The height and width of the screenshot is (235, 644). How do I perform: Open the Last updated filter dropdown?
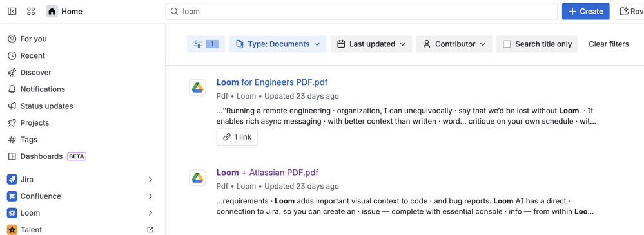pyautogui.click(x=371, y=44)
